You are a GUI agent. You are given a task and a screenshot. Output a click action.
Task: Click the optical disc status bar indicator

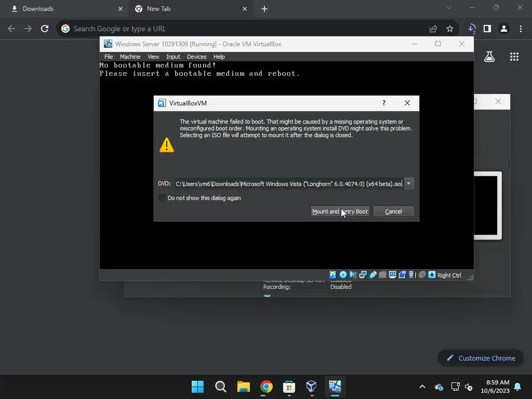[x=343, y=275]
